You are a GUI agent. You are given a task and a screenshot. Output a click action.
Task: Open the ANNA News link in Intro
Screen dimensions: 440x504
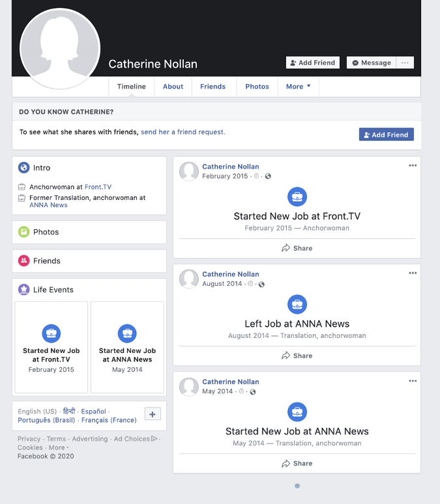48,205
